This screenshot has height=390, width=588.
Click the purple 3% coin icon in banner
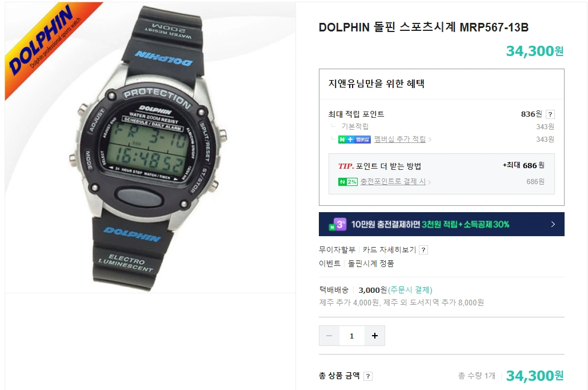pyautogui.click(x=338, y=225)
